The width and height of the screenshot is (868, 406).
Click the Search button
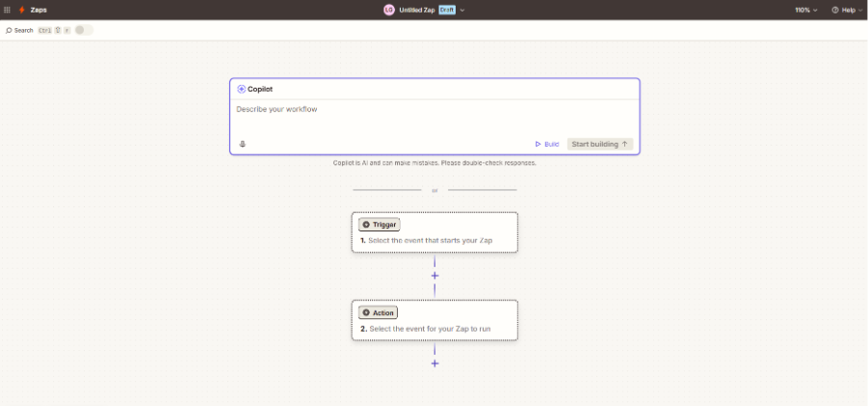19,31
